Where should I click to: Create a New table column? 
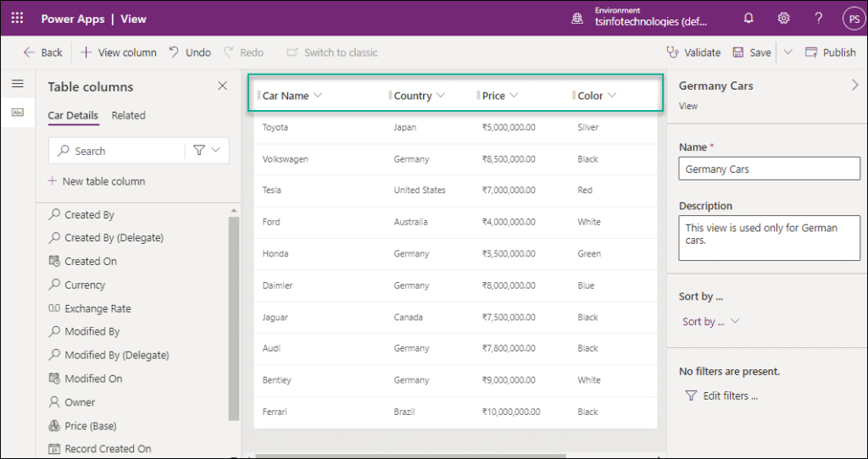click(x=97, y=181)
